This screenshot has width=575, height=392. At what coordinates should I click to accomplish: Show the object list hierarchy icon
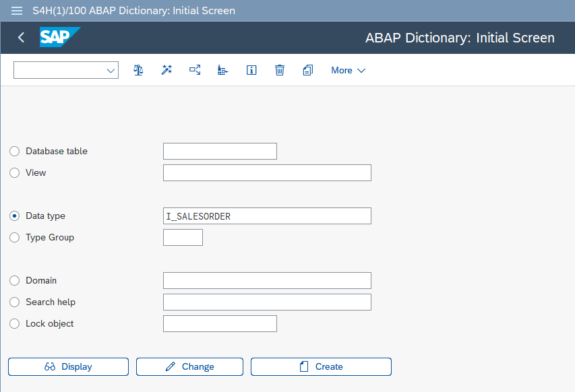click(223, 70)
